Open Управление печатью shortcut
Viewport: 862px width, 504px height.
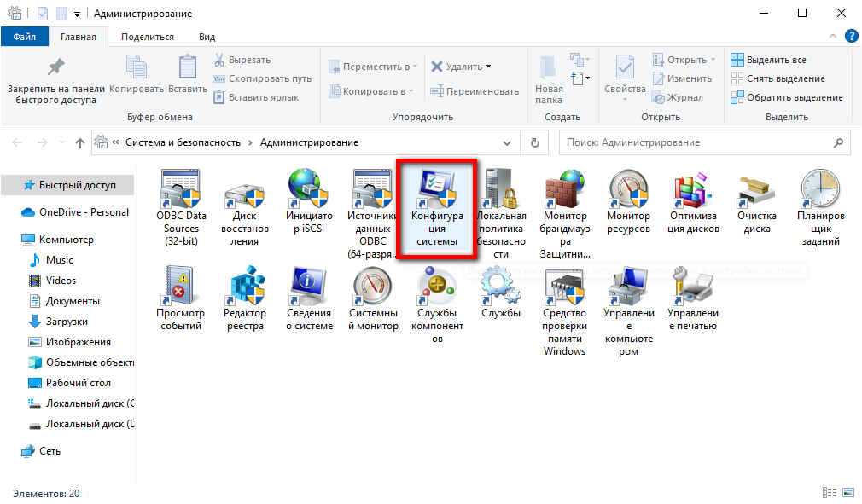pos(692,298)
